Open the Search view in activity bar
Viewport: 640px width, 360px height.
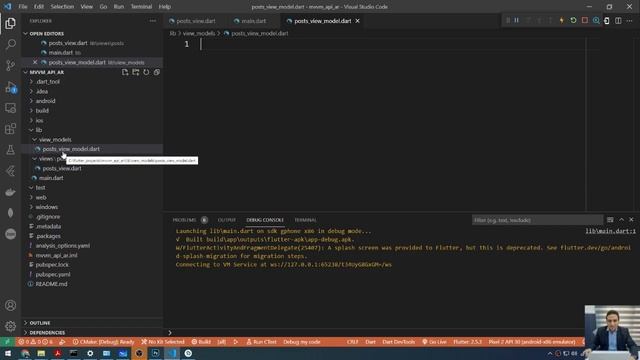click(10, 44)
